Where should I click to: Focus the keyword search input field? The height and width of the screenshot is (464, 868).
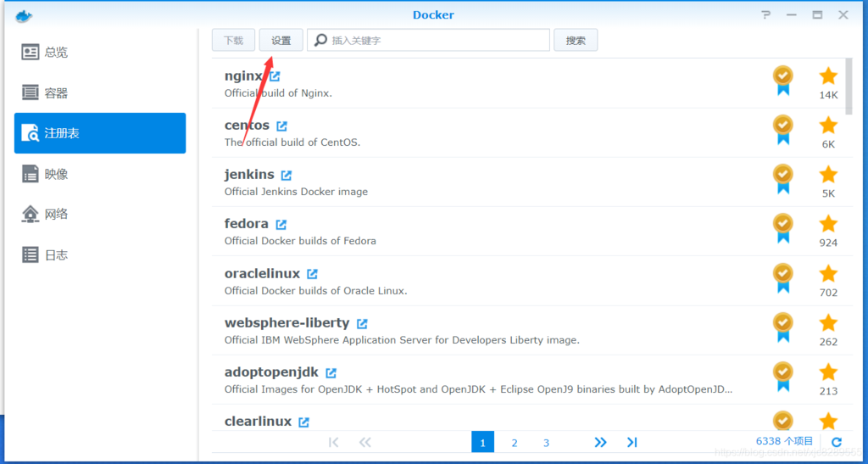click(x=428, y=41)
